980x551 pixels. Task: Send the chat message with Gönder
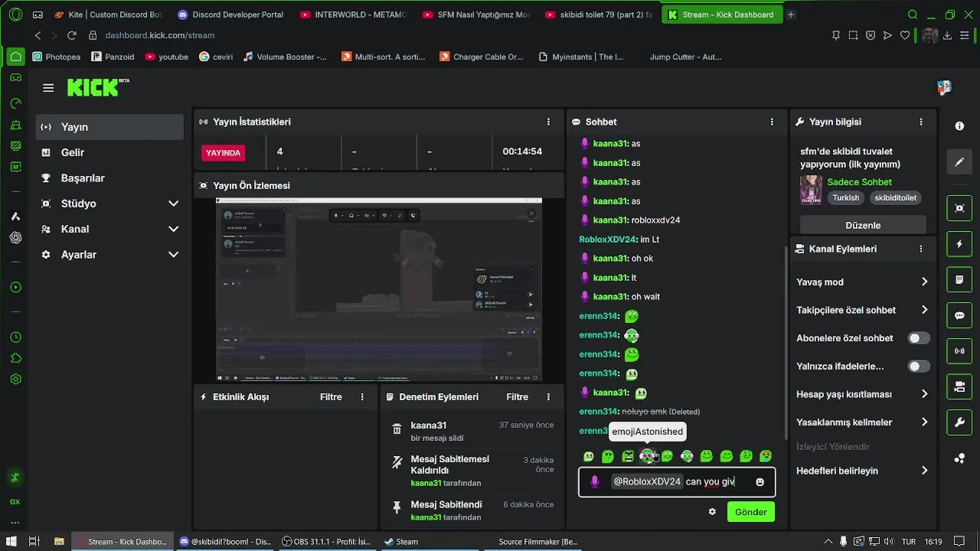click(x=750, y=512)
